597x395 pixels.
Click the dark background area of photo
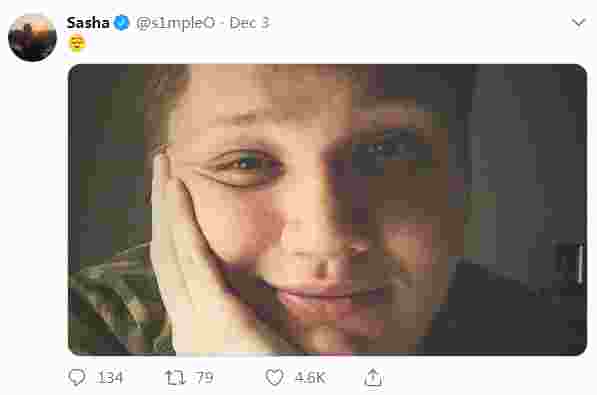(x=525, y=152)
